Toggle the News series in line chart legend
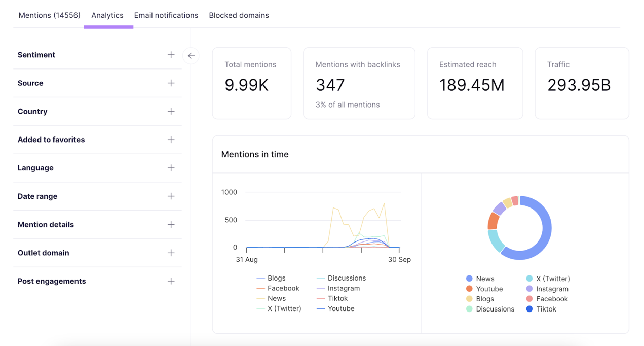 coord(276,298)
